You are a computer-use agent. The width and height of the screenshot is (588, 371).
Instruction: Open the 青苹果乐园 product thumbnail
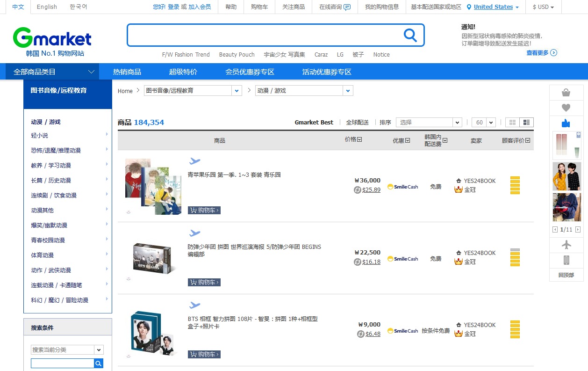pos(153,186)
